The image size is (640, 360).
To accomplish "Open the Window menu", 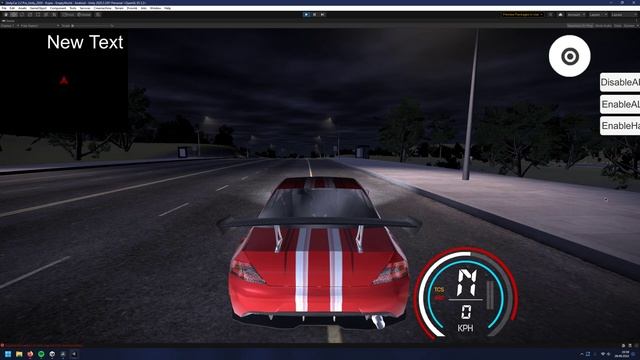I will [156, 8].
